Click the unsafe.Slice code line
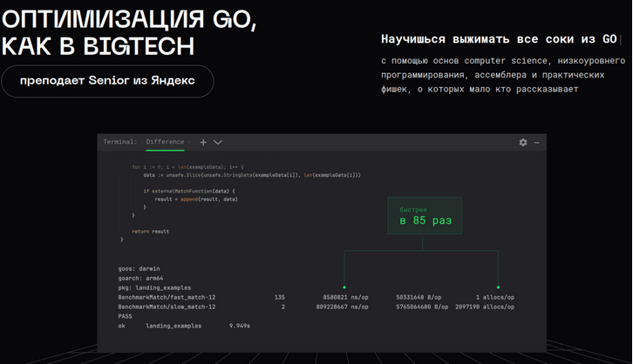This screenshot has width=633, height=364. coord(252,175)
